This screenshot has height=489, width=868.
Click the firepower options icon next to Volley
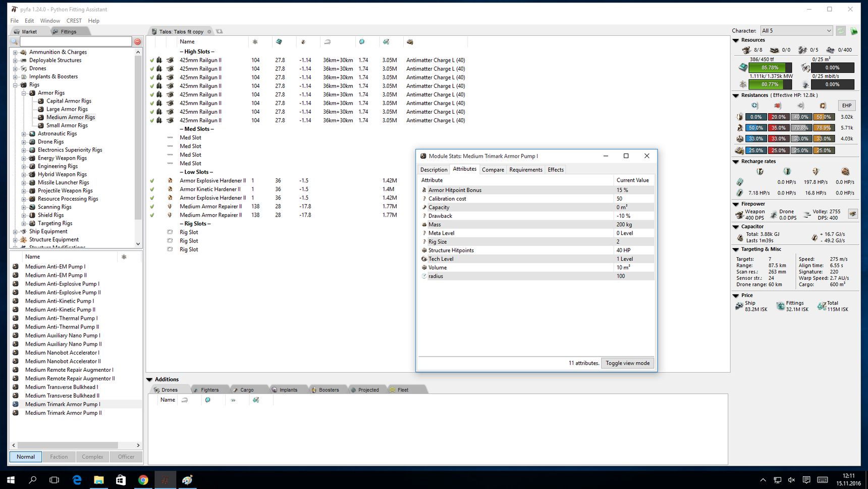tap(853, 214)
